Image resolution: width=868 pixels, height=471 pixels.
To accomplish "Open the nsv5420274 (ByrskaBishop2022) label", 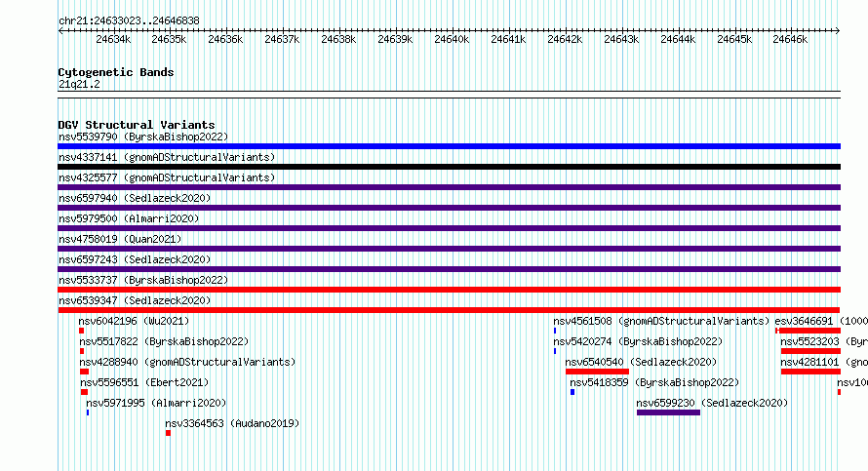I will point(638,341).
